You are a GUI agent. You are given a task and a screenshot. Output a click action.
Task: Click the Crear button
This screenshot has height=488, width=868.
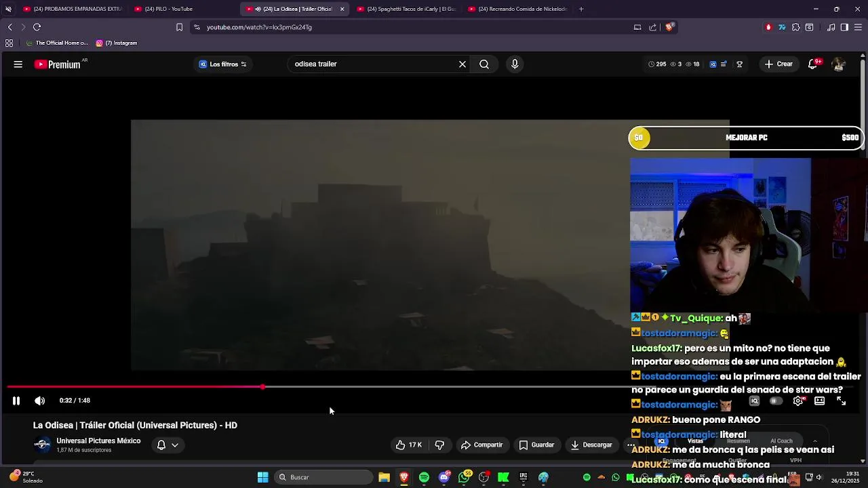pyautogui.click(x=778, y=64)
